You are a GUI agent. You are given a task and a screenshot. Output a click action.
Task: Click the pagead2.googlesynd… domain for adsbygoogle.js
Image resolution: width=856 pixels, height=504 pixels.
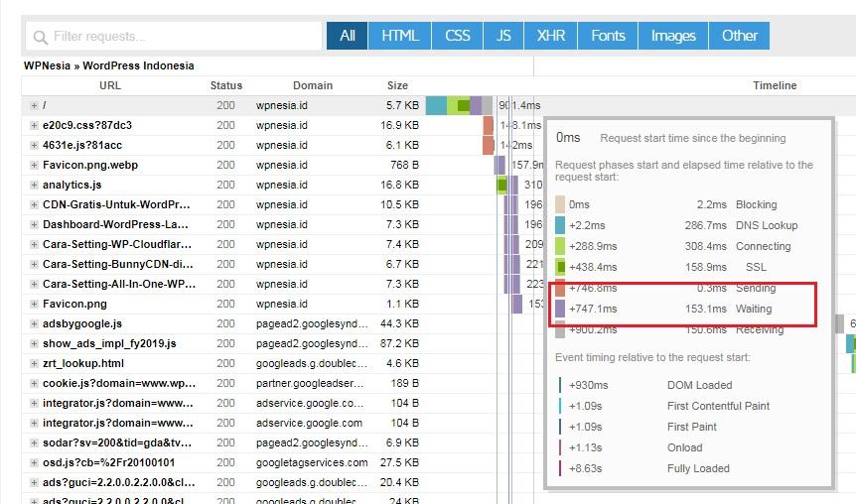(312, 324)
